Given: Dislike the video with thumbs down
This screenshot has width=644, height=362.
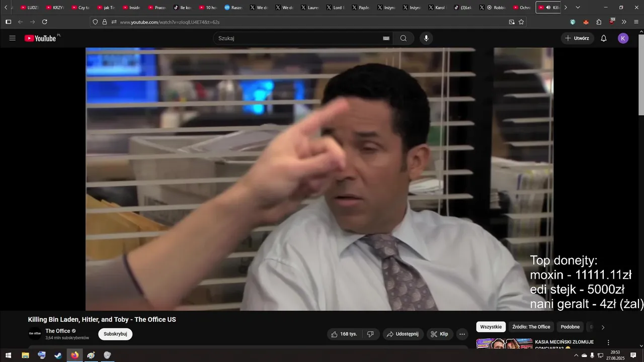Looking at the screenshot, I should click(x=370, y=334).
